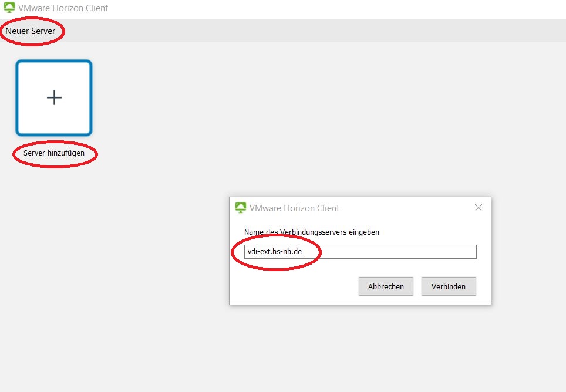The height and width of the screenshot is (392, 566).
Task: Click the plus tile to add server
Action: pos(54,98)
